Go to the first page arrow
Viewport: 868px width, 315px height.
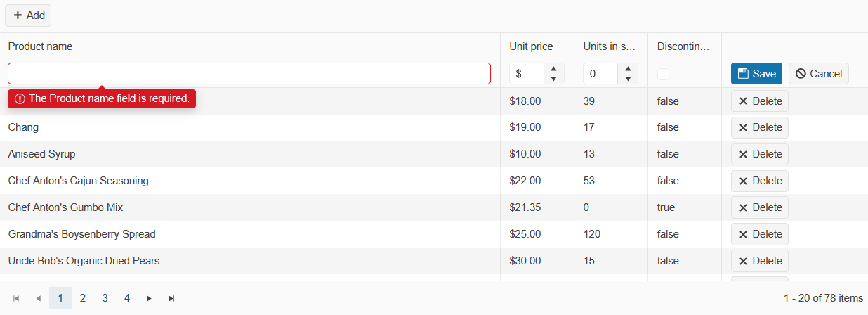tap(16, 298)
